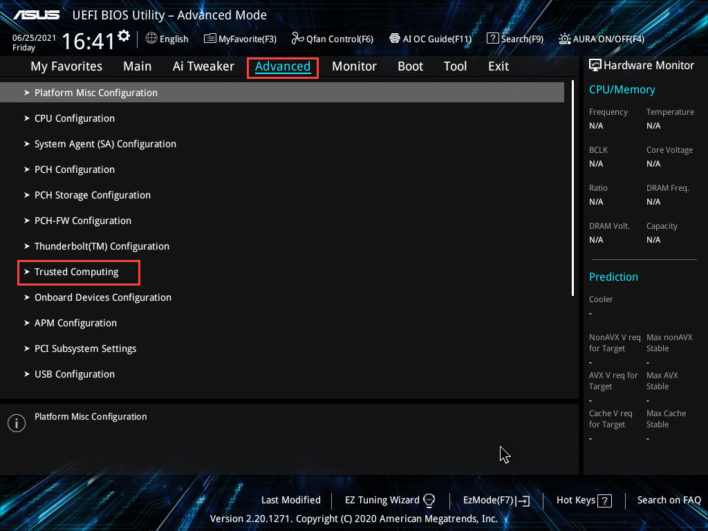The image size is (708, 531).
Task: Click the 06/25/2021 Friday date
Action: (34, 42)
